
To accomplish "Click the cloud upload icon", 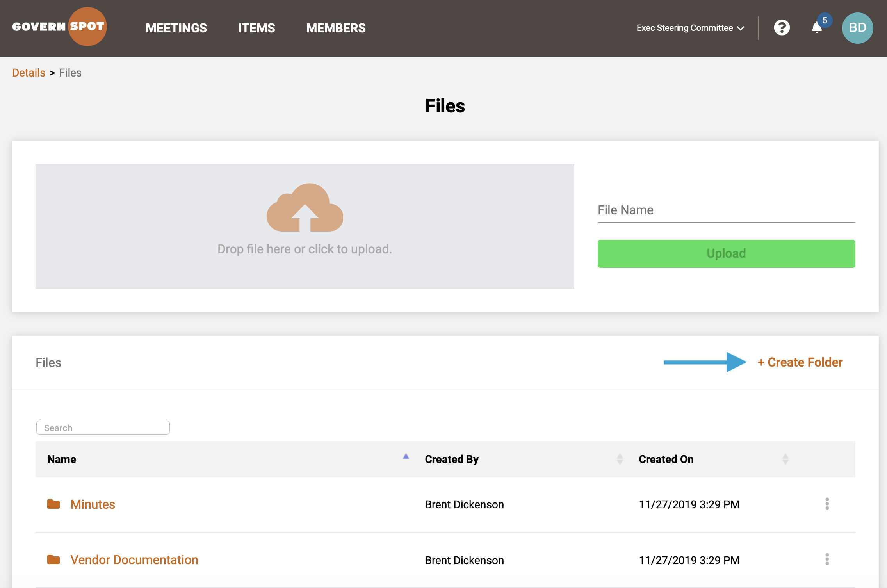I will [305, 207].
